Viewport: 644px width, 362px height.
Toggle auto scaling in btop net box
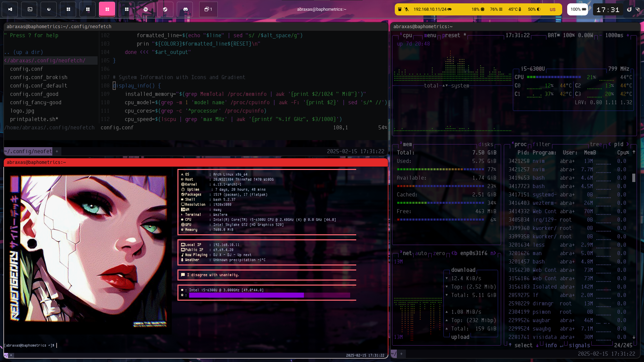[x=421, y=253]
